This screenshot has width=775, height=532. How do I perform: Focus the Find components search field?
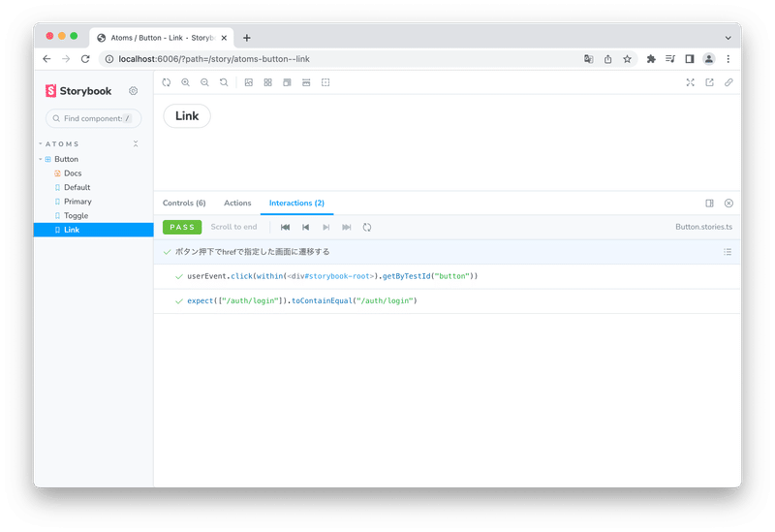point(93,118)
